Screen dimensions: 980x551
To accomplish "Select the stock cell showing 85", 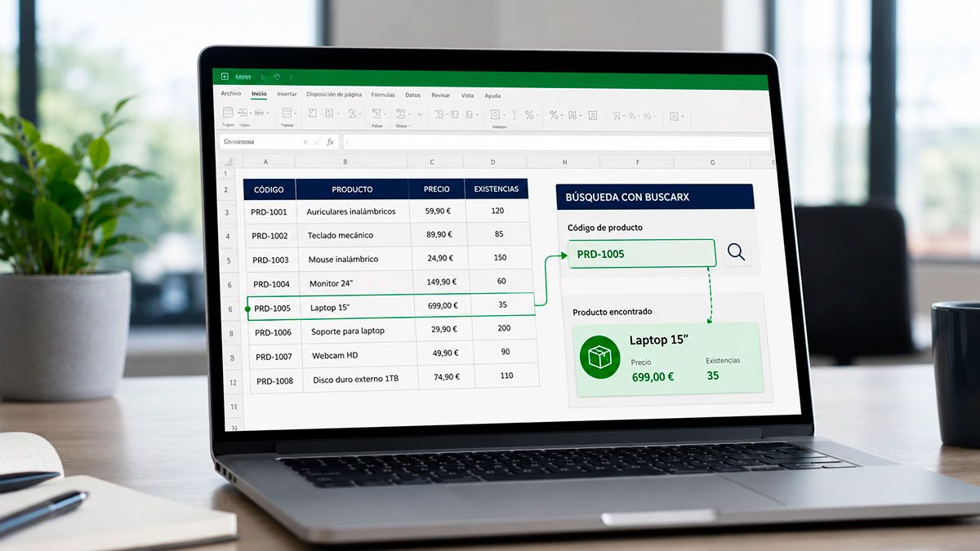I will 499,233.
